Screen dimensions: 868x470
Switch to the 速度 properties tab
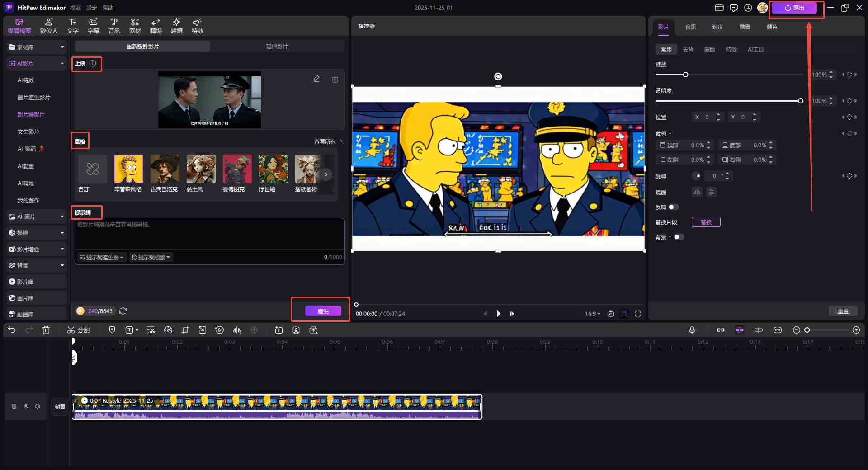coord(717,27)
